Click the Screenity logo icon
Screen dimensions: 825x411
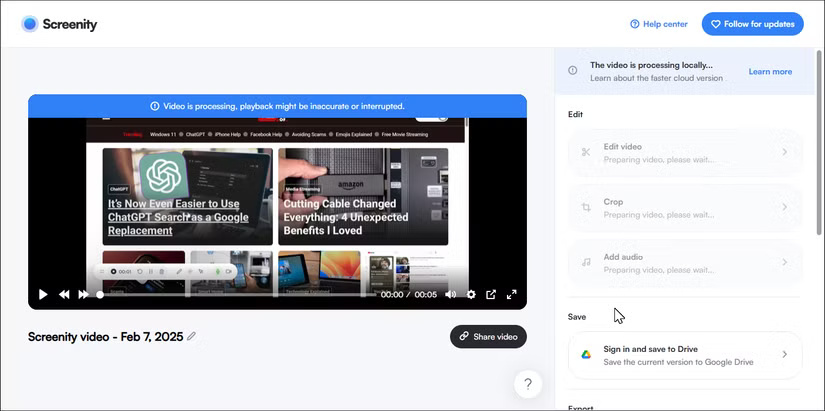(30, 24)
